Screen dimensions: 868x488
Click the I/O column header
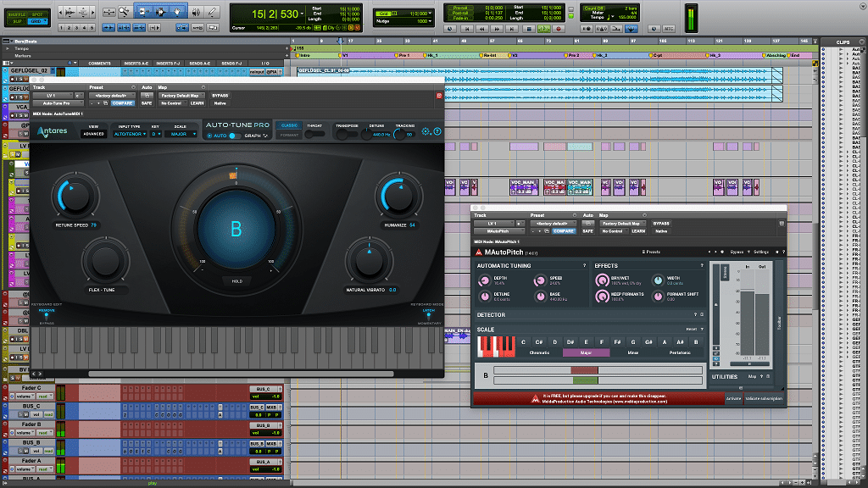(265, 63)
